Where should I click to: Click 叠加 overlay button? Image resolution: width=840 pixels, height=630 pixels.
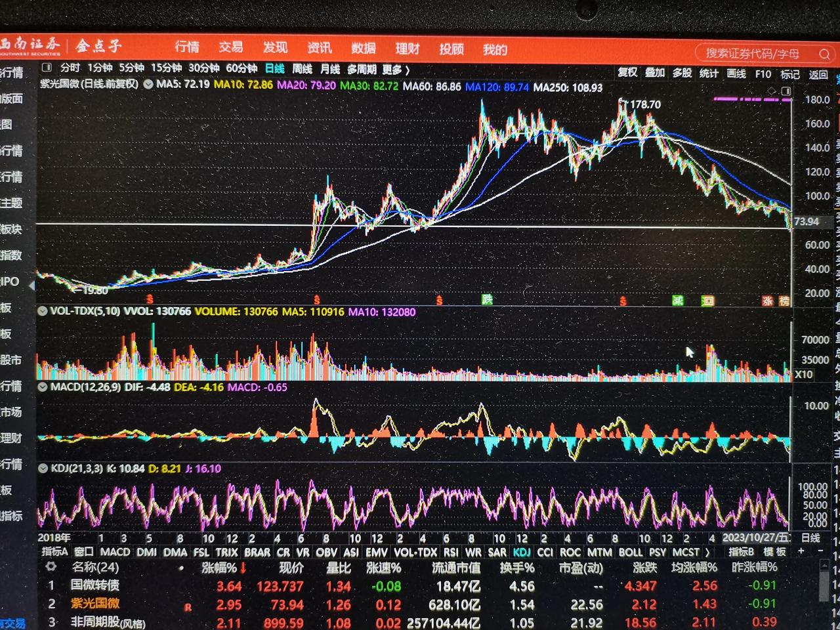pyautogui.click(x=655, y=73)
